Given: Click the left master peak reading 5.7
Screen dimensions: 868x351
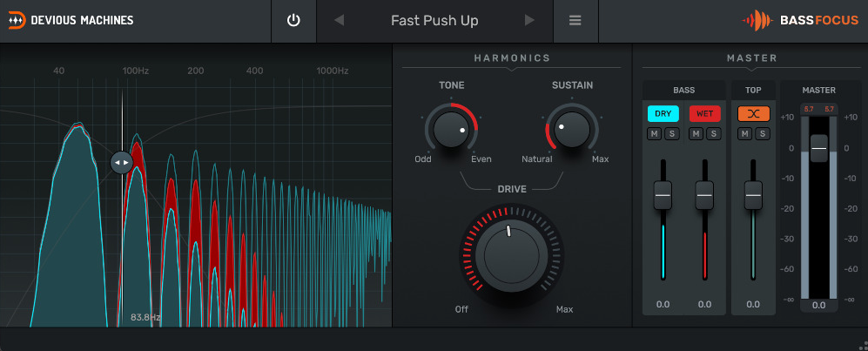Looking at the screenshot, I should point(809,109).
